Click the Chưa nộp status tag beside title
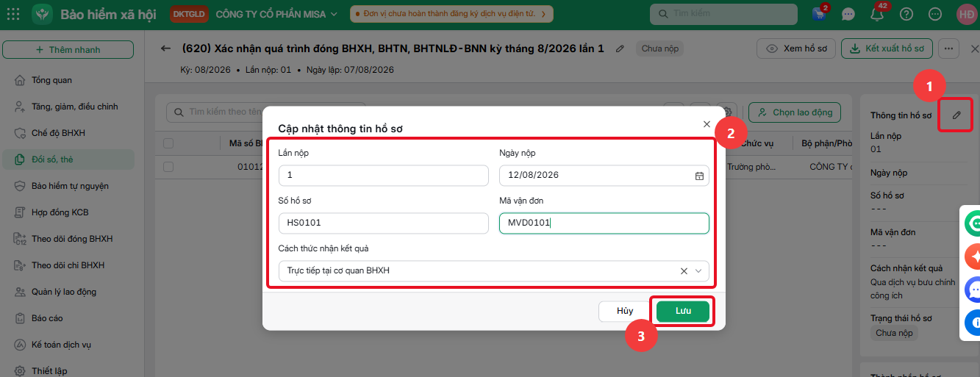The width and height of the screenshot is (980, 377). tap(660, 49)
